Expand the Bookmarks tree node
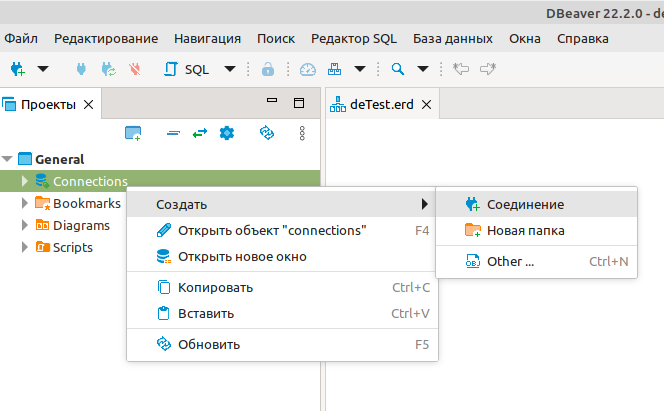 pyautogui.click(x=25, y=203)
